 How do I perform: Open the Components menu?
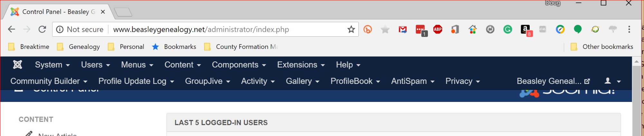point(239,65)
